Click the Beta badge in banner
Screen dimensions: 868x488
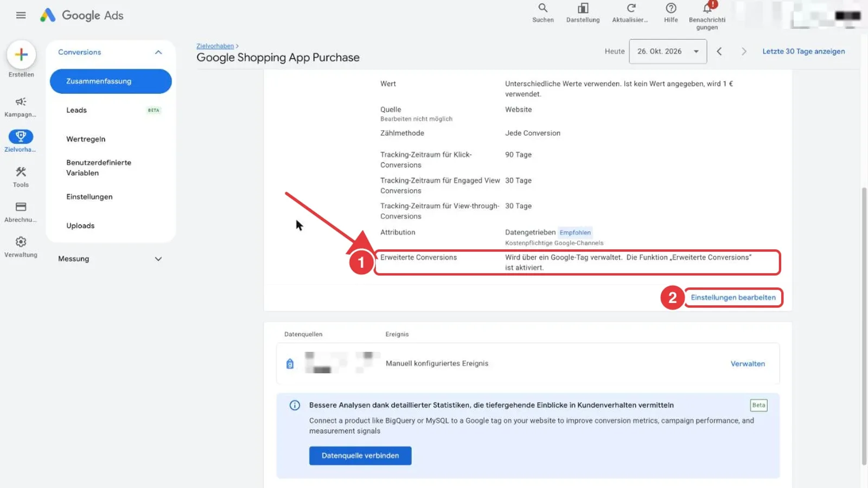(x=758, y=405)
